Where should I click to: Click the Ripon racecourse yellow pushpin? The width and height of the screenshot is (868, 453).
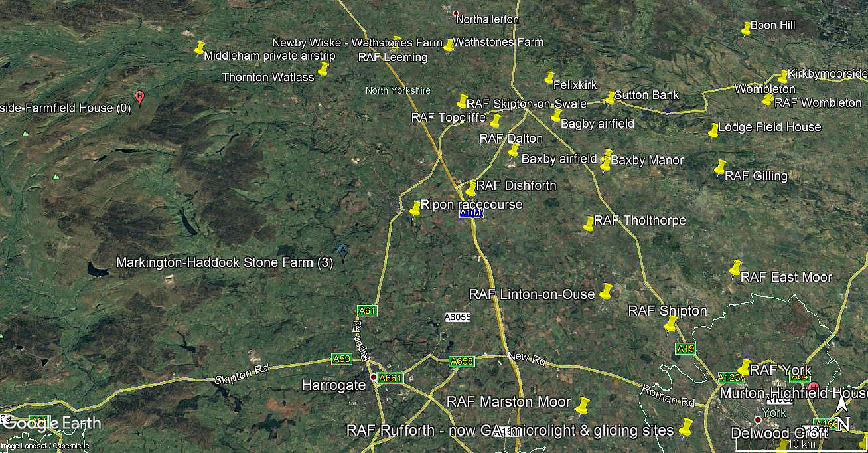click(x=415, y=208)
